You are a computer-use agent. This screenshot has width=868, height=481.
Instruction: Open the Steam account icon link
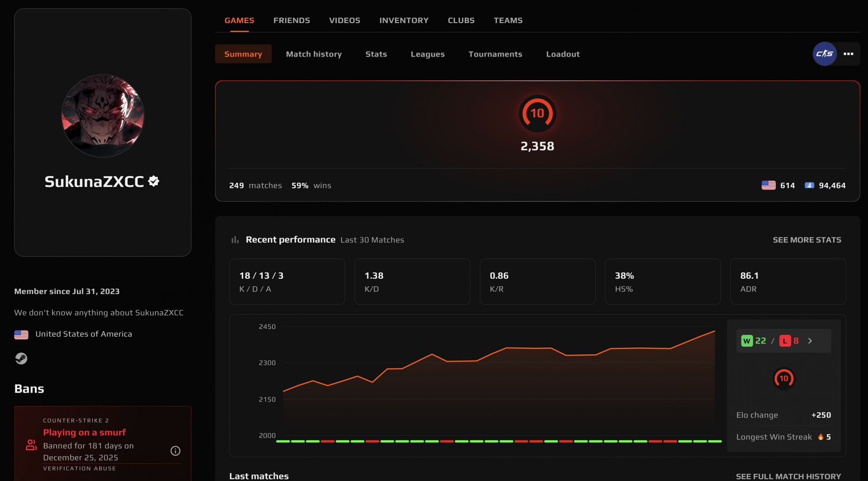(21, 358)
